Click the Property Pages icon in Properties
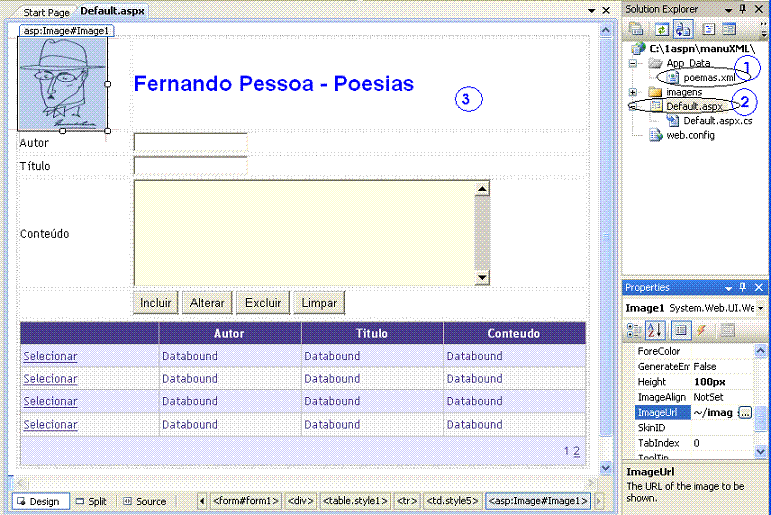Viewport: 771px width, 515px height. coord(727,331)
